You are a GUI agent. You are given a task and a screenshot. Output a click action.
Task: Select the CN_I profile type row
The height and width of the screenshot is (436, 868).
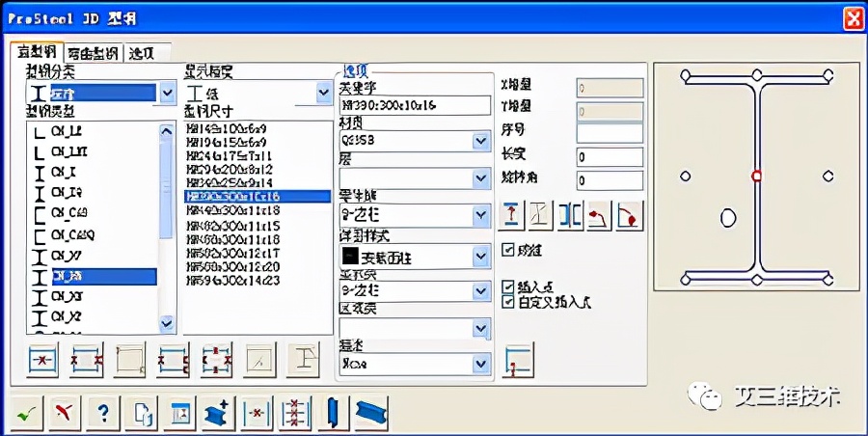pyautogui.click(x=64, y=173)
